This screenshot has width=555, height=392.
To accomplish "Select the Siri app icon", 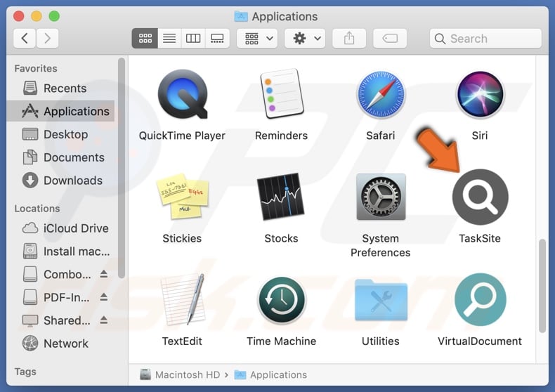I will pyautogui.click(x=480, y=94).
